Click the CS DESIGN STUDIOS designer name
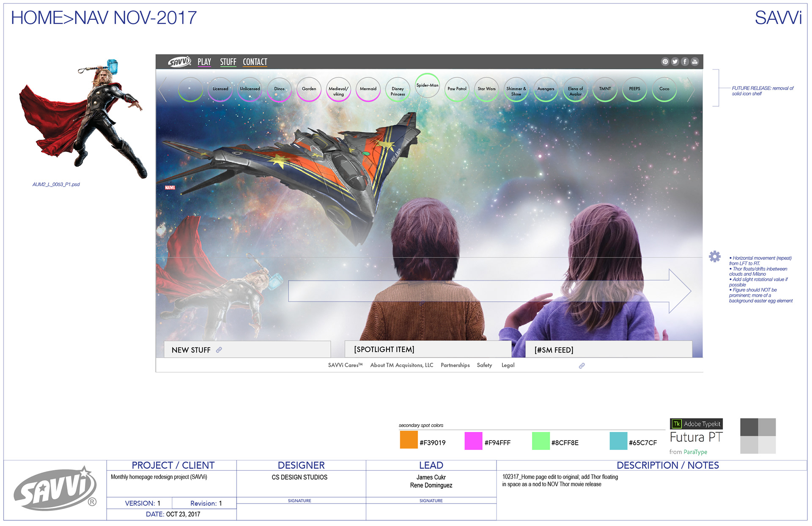The height and width of the screenshot is (526, 812). click(299, 477)
